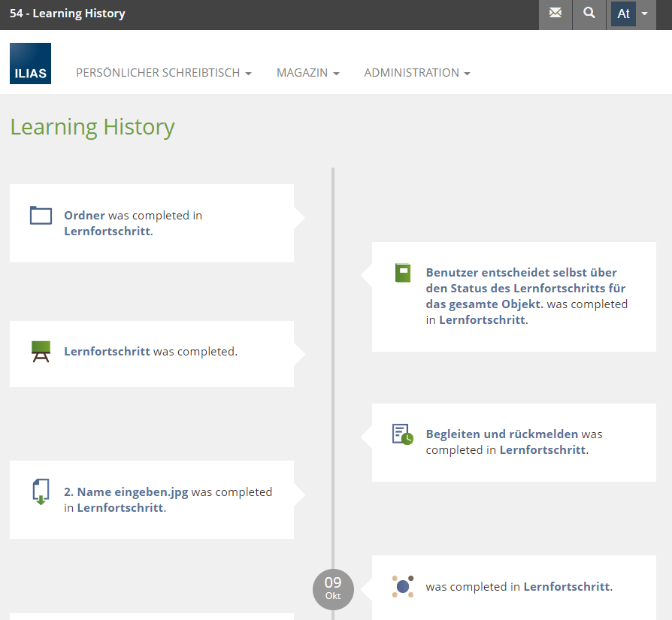The image size is (672, 620).
Task: Click the file download icon
Action: pyautogui.click(x=41, y=491)
